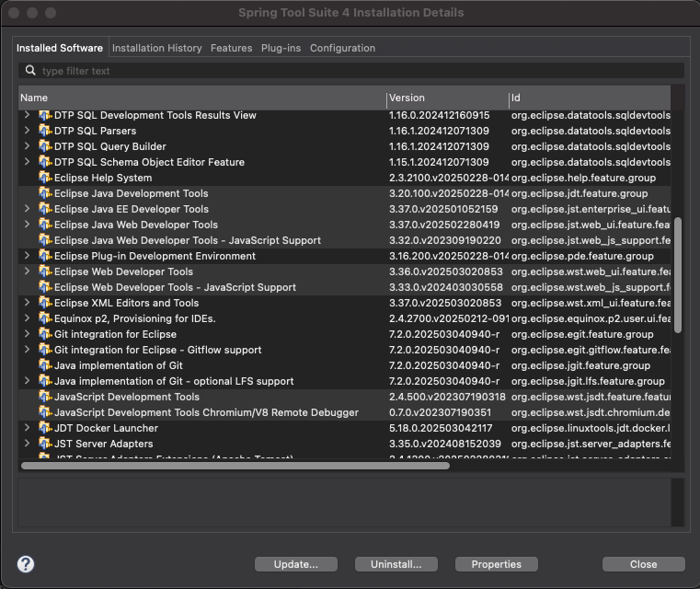Click the icon beside Git integration for Eclipse - Gitflow support
The image size is (700, 589).
(45, 350)
